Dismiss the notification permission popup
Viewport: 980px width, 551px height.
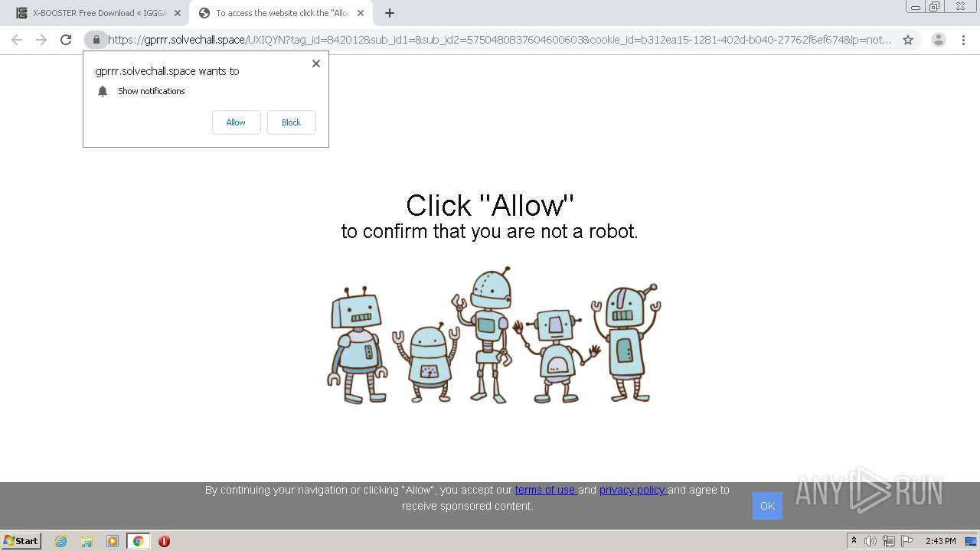(316, 64)
